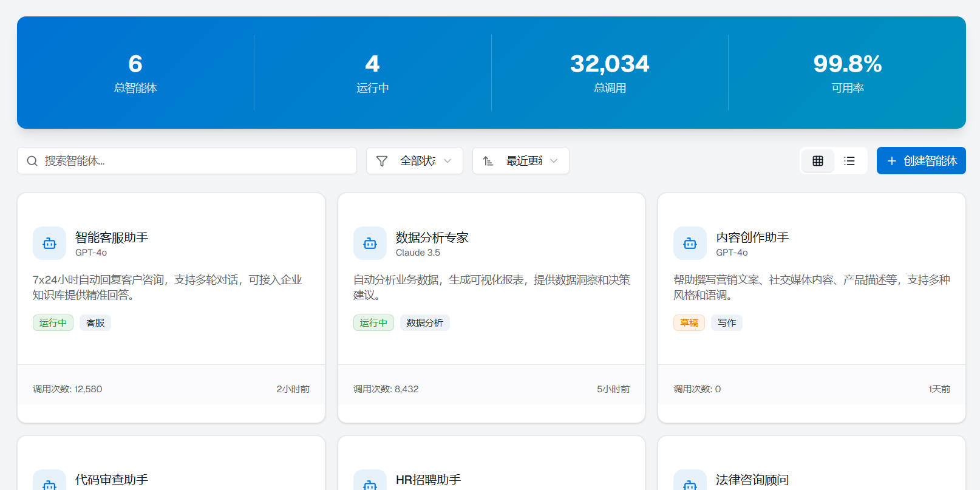Switch to grid view
The width and height of the screenshot is (980, 490).
[818, 161]
